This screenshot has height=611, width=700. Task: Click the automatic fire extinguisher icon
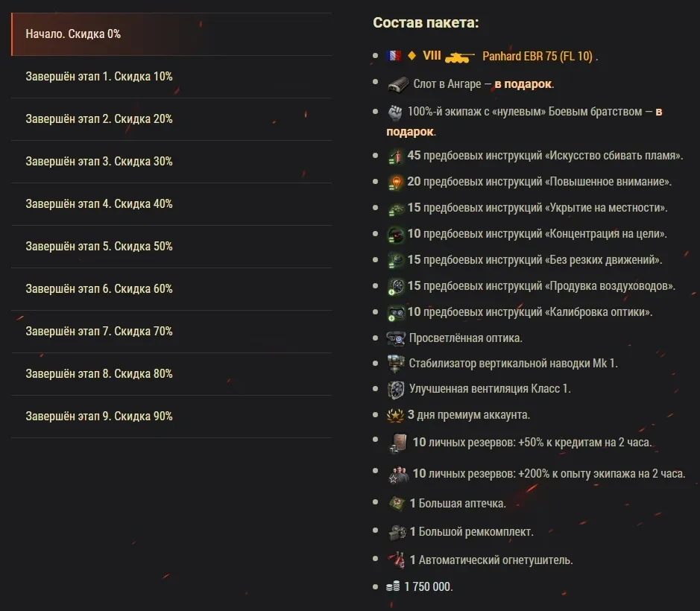[x=396, y=560]
